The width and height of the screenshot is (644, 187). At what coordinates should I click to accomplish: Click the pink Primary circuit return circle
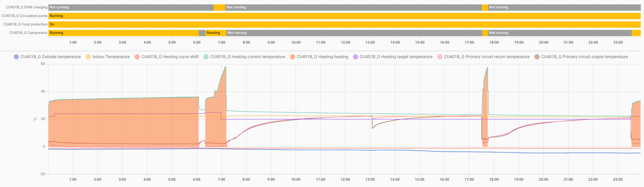[440, 57]
